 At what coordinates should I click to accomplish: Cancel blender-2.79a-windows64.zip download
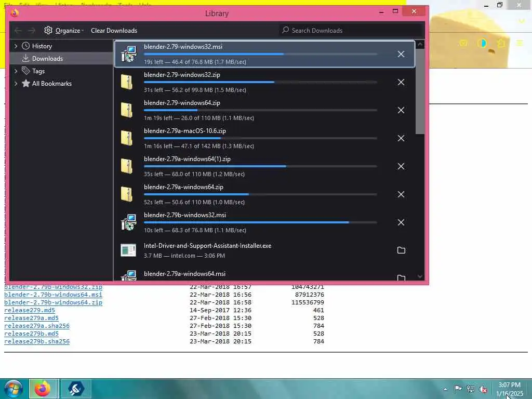(x=401, y=194)
